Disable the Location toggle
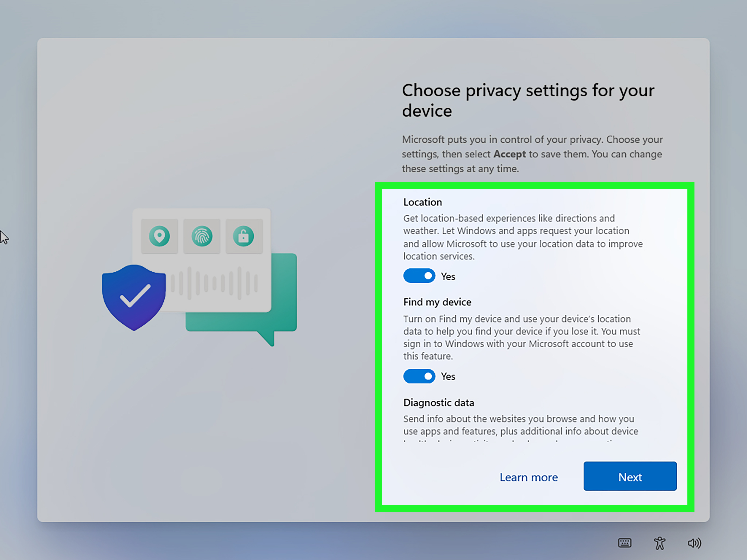The width and height of the screenshot is (747, 560). point(419,276)
